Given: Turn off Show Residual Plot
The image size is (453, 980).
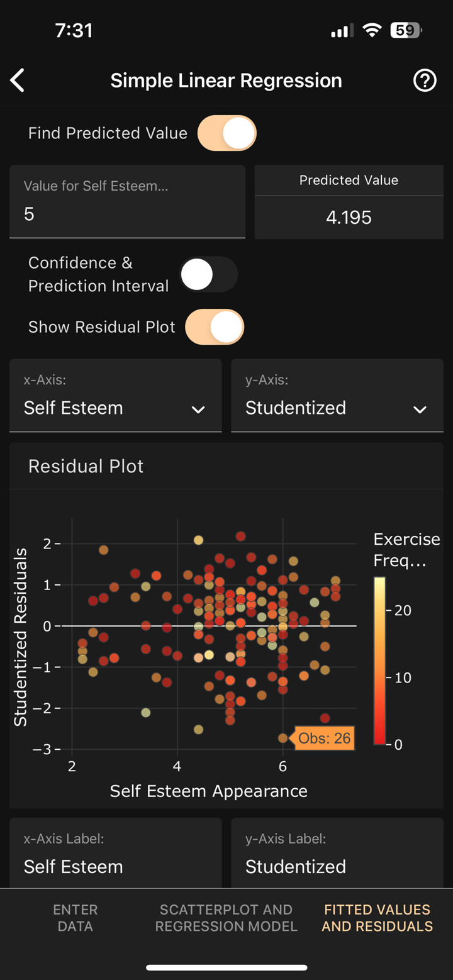Looking at the screenshot, I should point(214,326).
